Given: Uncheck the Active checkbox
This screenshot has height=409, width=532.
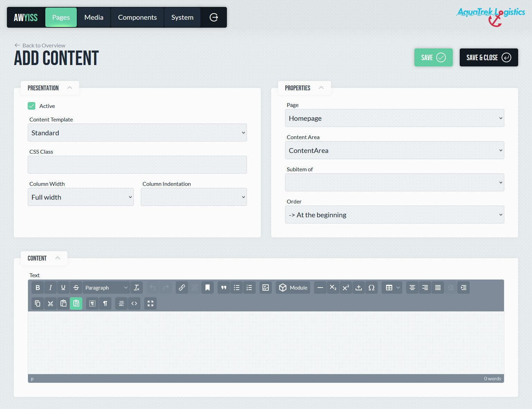Looking at the screenshot, I should (x=31, y=106).
